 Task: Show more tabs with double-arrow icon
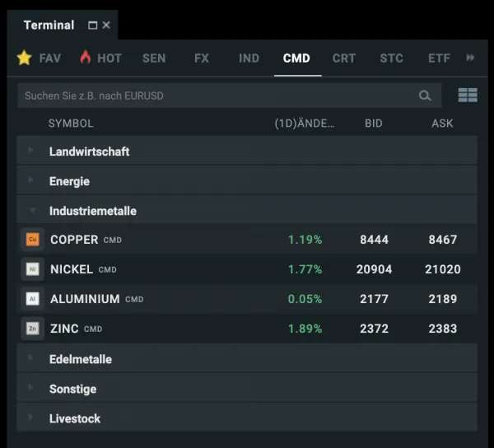[471, 58]
